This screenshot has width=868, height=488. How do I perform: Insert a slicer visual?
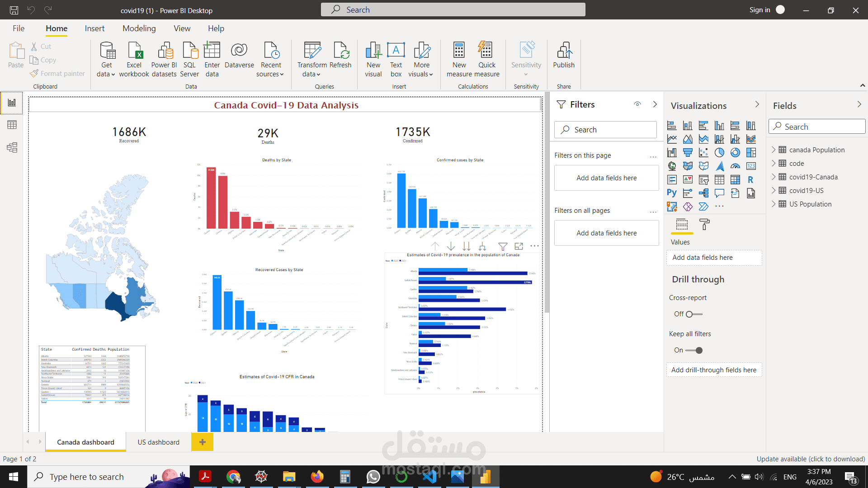click(703, 180)
